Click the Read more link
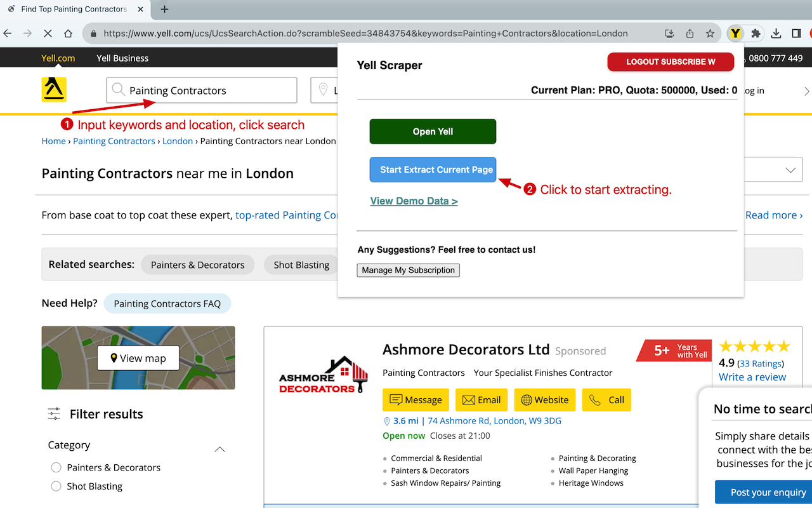The height and width of the screenshot is (508, 812). (x=774, y=215)
